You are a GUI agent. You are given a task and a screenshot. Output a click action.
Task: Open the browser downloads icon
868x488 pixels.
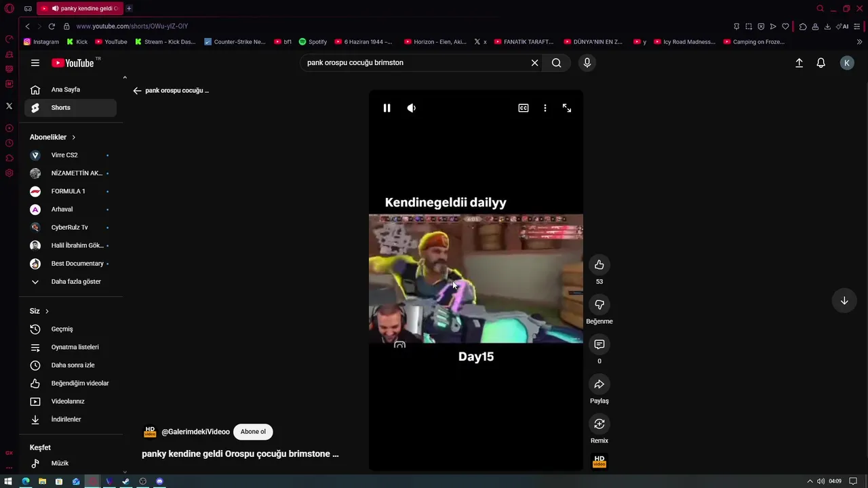pyautogui.click(x=827, y=26)
